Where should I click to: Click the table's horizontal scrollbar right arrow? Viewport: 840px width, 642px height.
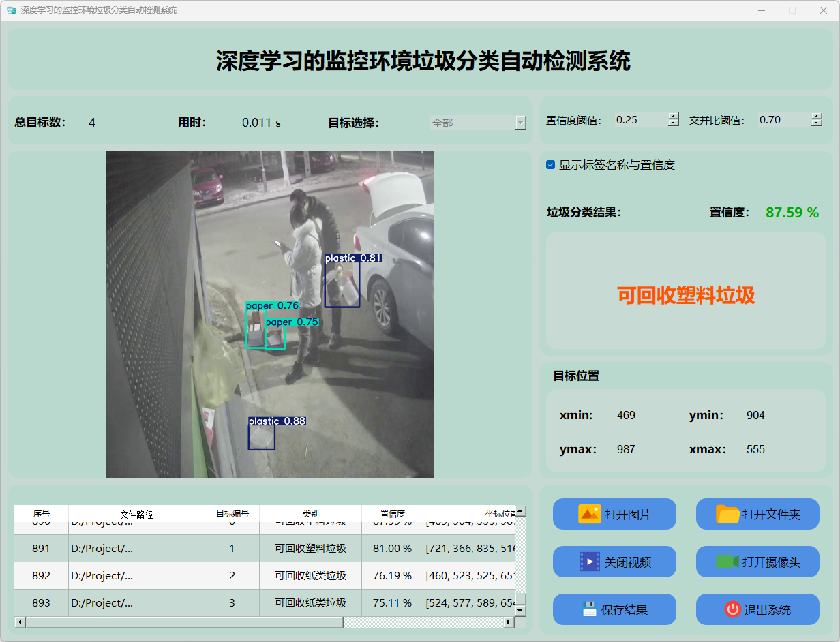(509, 622)
